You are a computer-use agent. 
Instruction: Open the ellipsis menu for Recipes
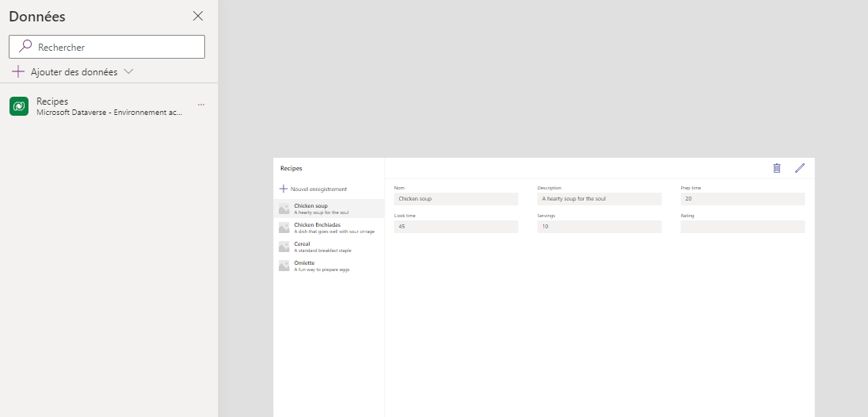click(201, 104)
